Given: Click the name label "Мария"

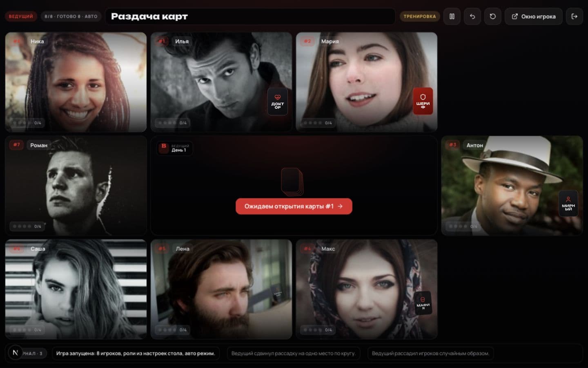Looking at the screenshot, I should point(330,41).
